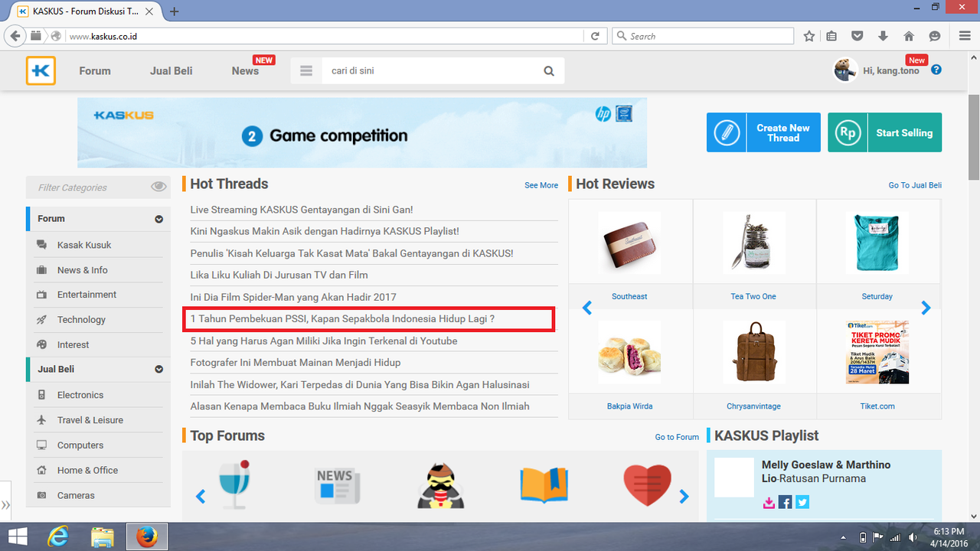Open the NEWS newspaper forum icon
The width and height of the screenshot is (980, 551).
(338, 486)
